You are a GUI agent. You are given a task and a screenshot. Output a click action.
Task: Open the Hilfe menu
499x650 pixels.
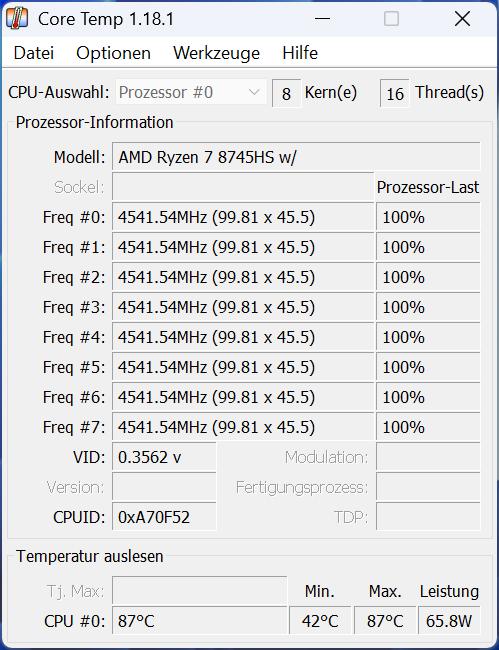pyautogui.click(x=300, y=53)
